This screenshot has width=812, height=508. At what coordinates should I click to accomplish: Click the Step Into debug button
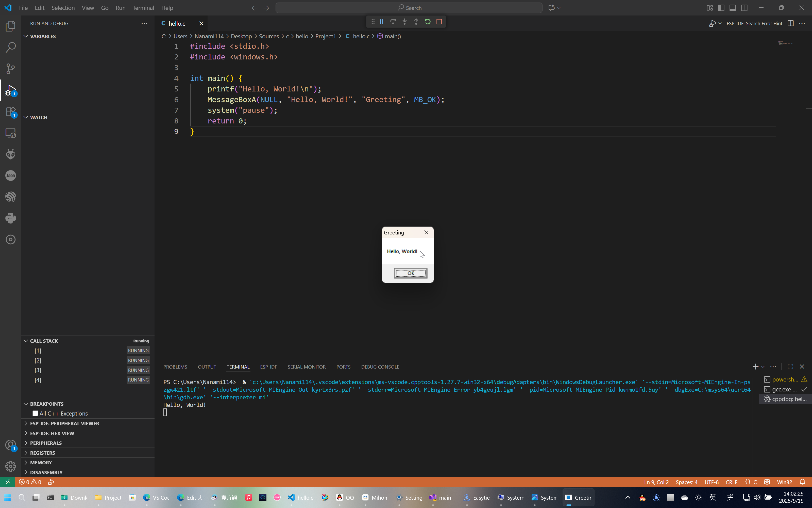point(405,22)
